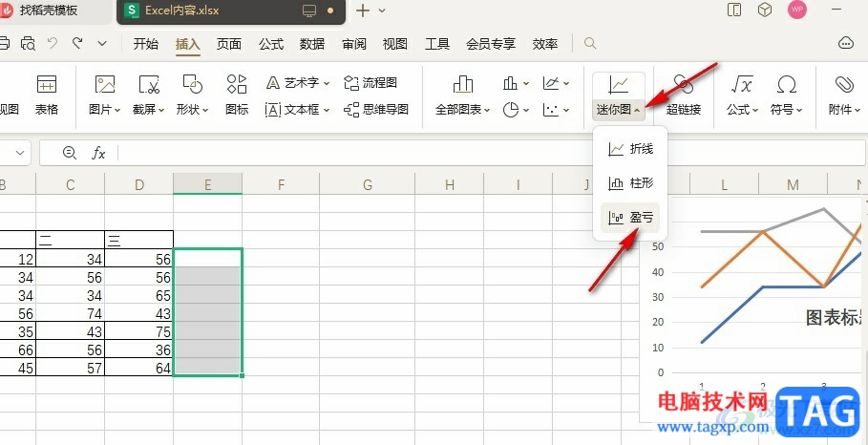This screenshot has width=868, height=445.
Task: Click the 表格 table button
Action: pyautogui.click(x=47, y=95)
